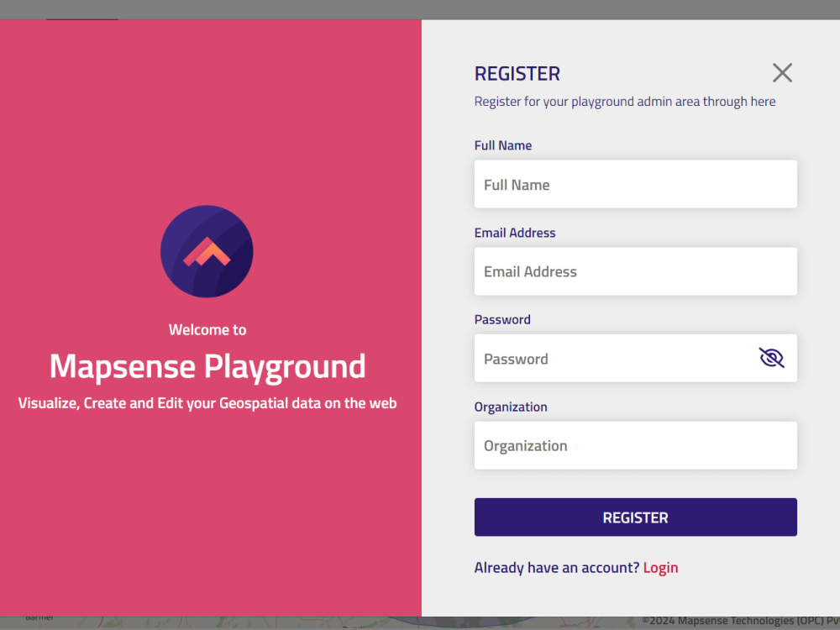Focus the Email Address input field
Screen dimensions: 840x630
click(x=635, y=271)
